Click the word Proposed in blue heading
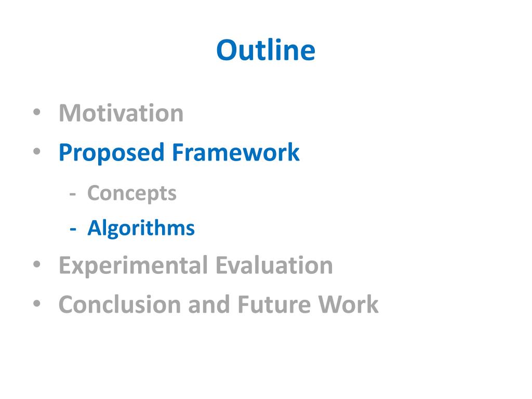Viewport: 532px width, 399px height. coord(111,153)
